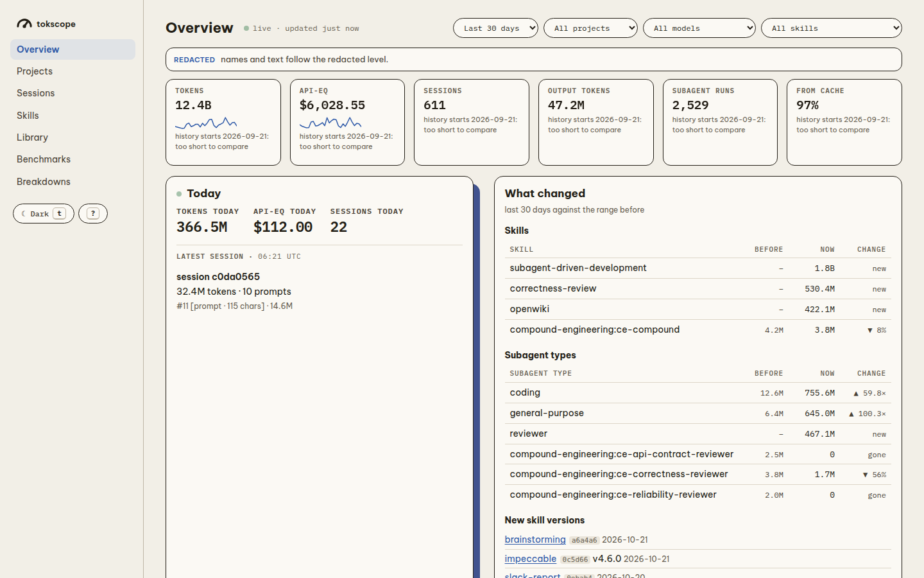The width and height of the screenshot is (924, 578).
Task: Click the tokscope logo icon
Action: pyautogui.click(x=24, y=24)
